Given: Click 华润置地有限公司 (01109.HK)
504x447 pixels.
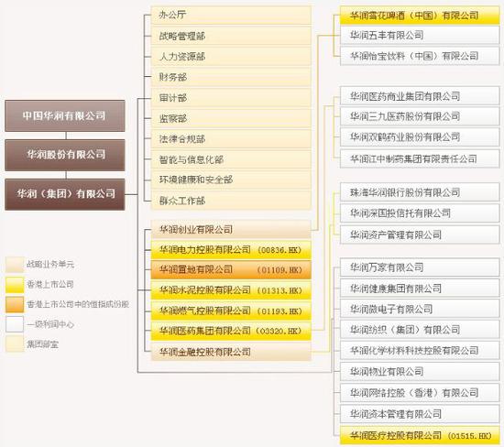Looking at the screenshot, I should (231, 269).
